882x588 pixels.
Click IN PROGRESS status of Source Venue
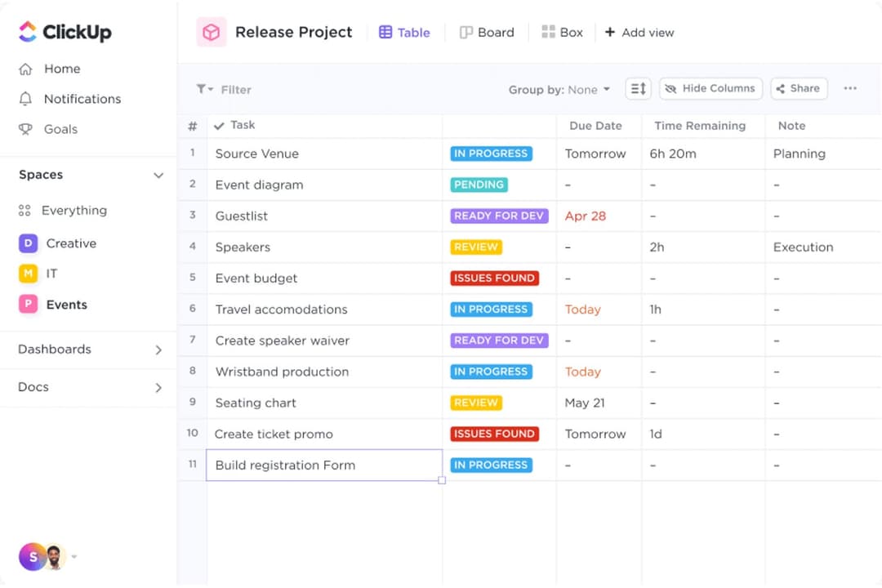[491, 154]
